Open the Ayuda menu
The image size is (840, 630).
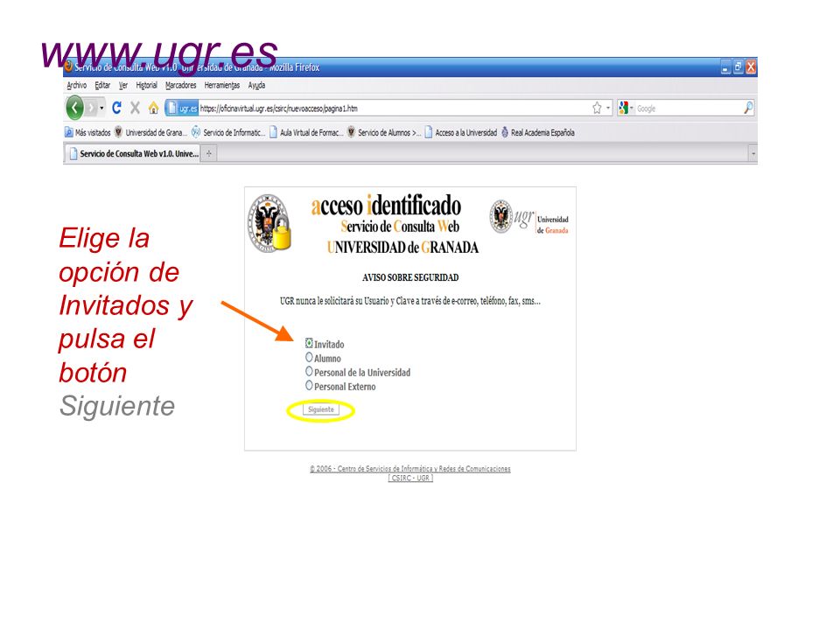pyautogui.click(x=256, y=85)
